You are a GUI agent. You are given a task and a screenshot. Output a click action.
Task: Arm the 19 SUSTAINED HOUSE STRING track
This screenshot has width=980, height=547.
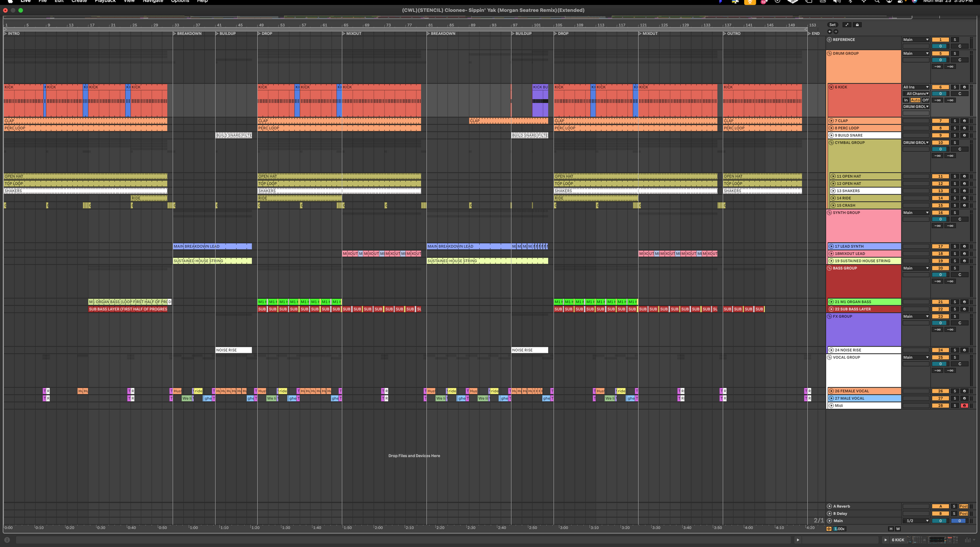(x=964, y=261)
